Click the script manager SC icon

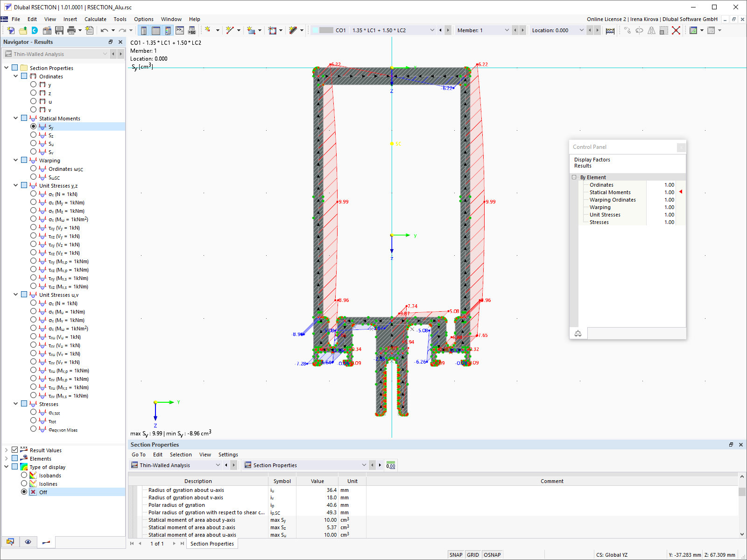point(191,30)
